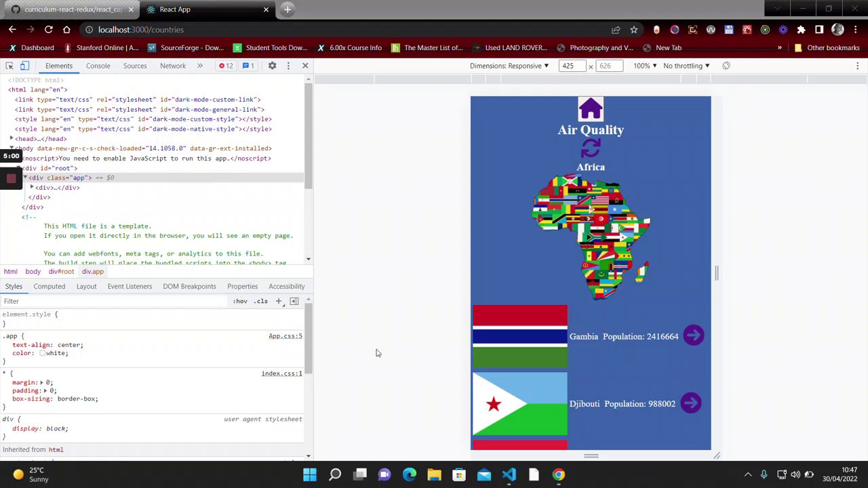Click the Djibouti flag image
This screenshot has height=488, width=868.
point(520,404)
